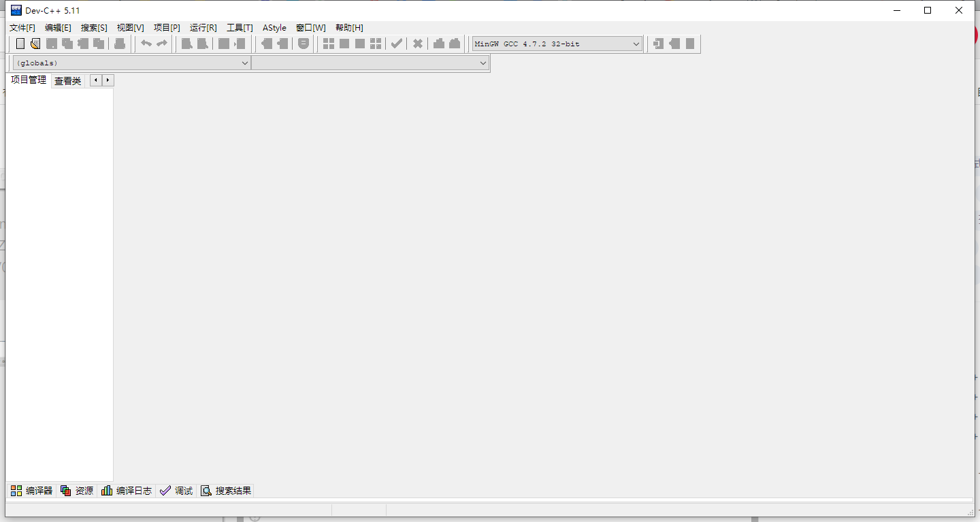
Task: Click the X Stop Execution icon
Action: tap(418, 44)
